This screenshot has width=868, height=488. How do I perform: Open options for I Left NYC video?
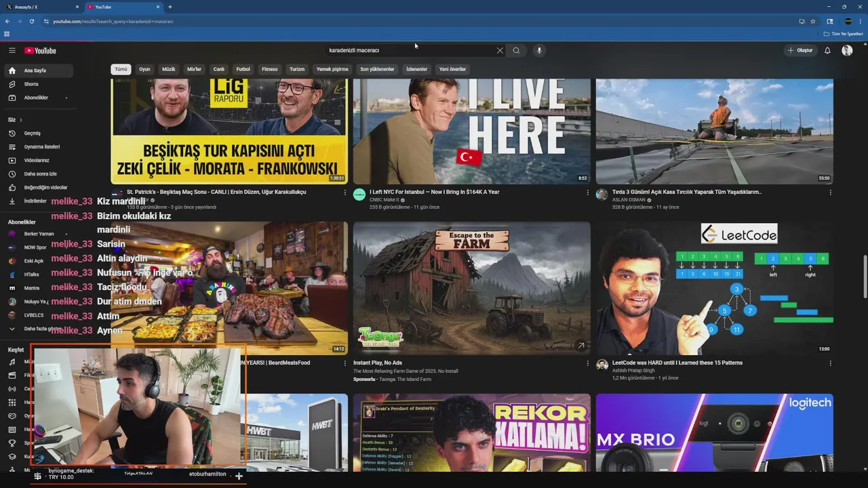click(587, 192)
